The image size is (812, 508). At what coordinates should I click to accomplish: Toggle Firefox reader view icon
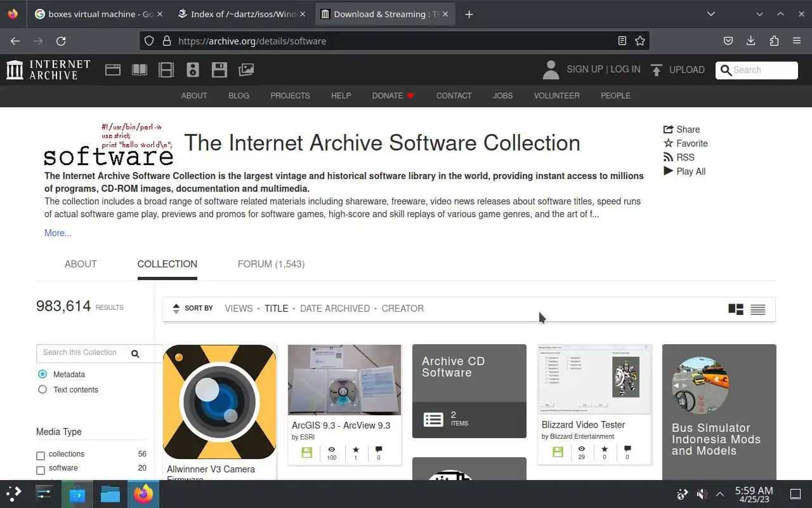tap(622, 41)
